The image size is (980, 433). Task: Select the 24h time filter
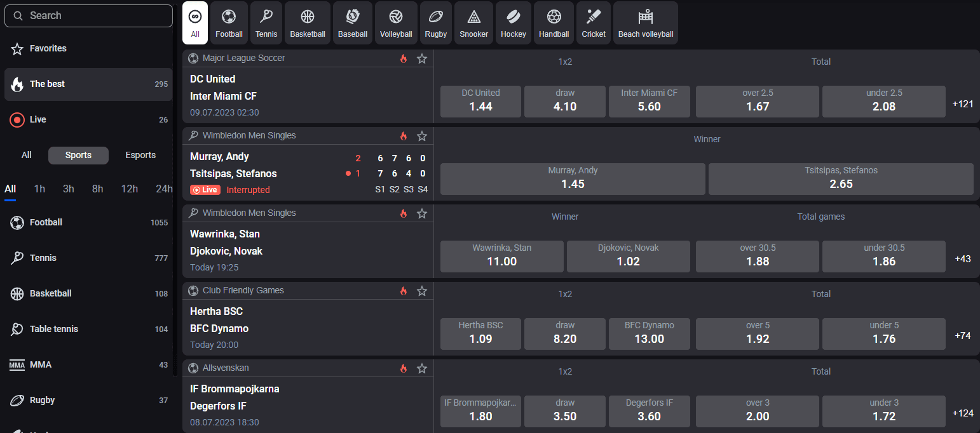click(164, 189)
